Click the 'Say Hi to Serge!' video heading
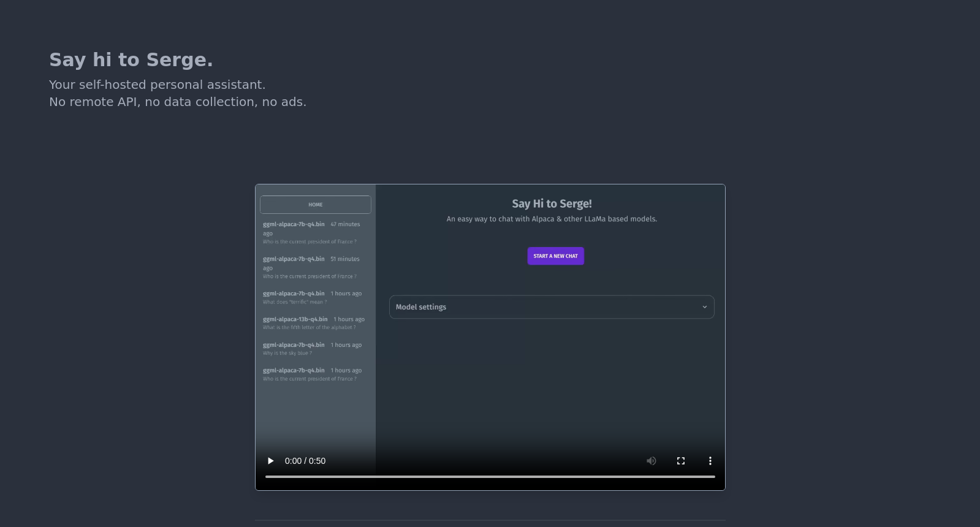The width and height of the screenshot is (980, 527). coord(552,203)
